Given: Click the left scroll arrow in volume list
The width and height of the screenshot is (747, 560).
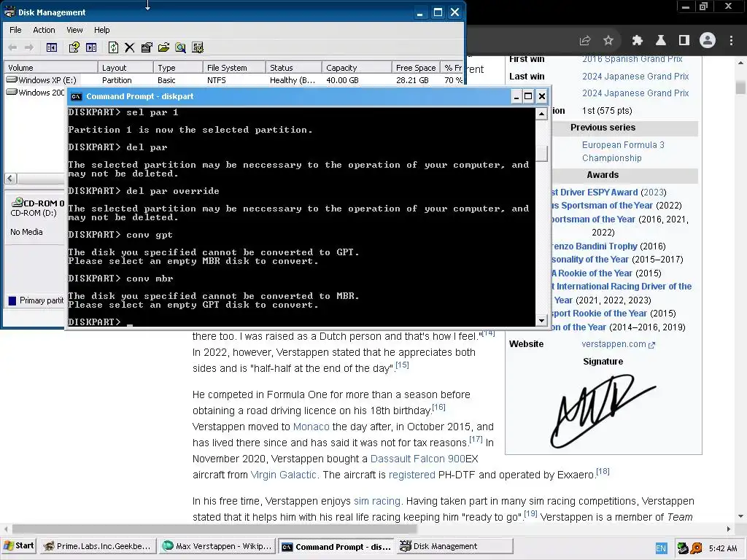Looking at the screenshot, I should (x=10, y=179).
